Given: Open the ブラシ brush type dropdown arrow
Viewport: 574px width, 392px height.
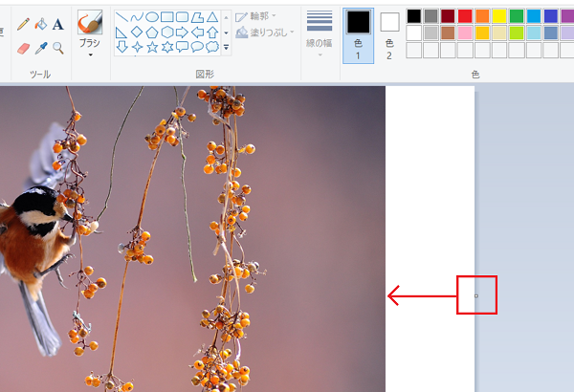Looking at the screenshot, I should (91, 54).
